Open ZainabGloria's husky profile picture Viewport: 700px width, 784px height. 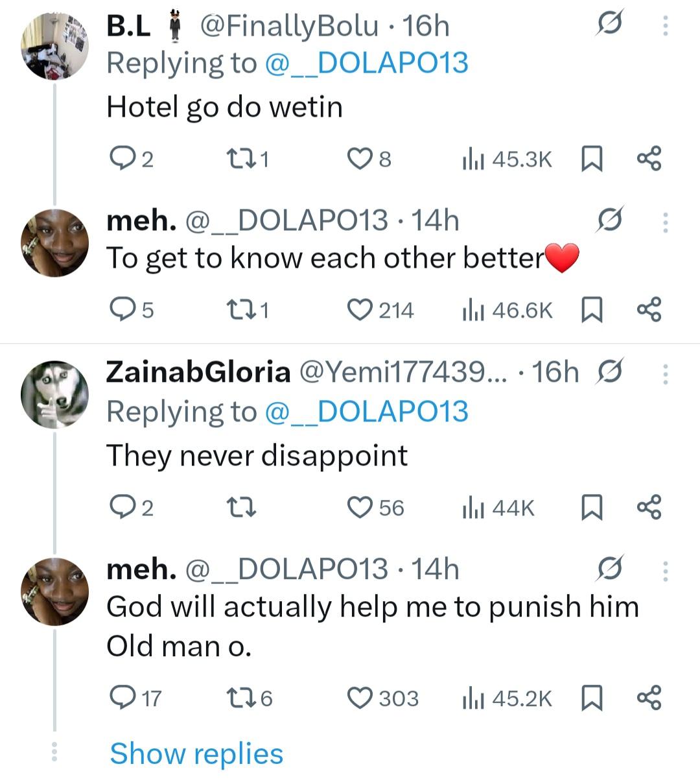(54, 394)
